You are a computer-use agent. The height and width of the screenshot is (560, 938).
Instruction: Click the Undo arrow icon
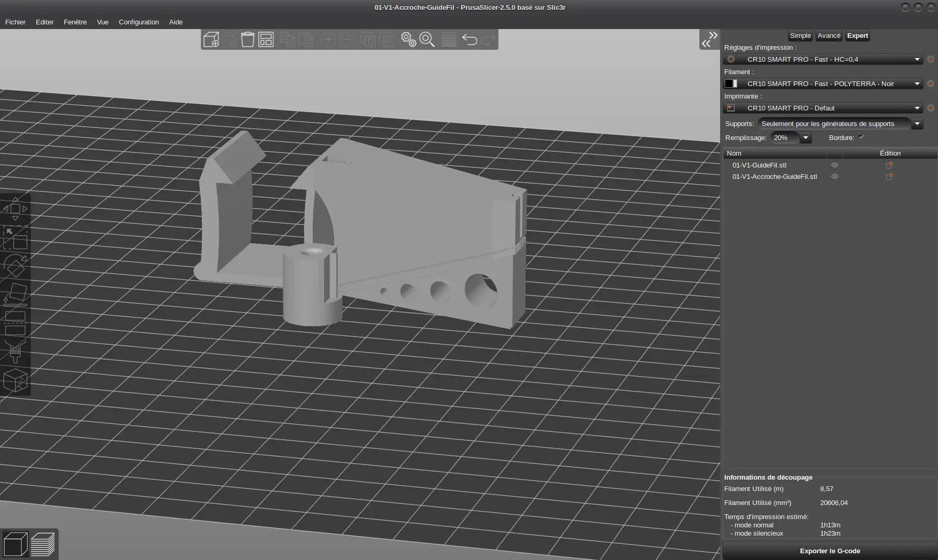(470, 39)
